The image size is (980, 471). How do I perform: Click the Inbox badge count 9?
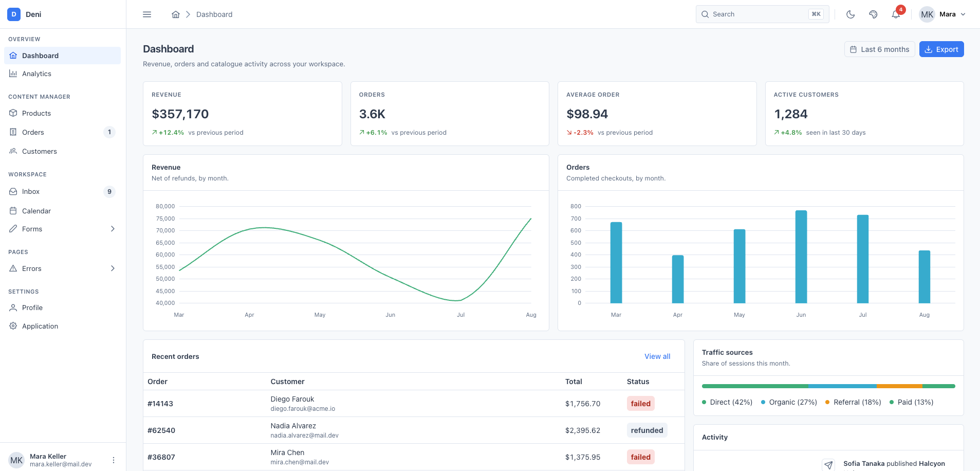[x=109, y=192]
